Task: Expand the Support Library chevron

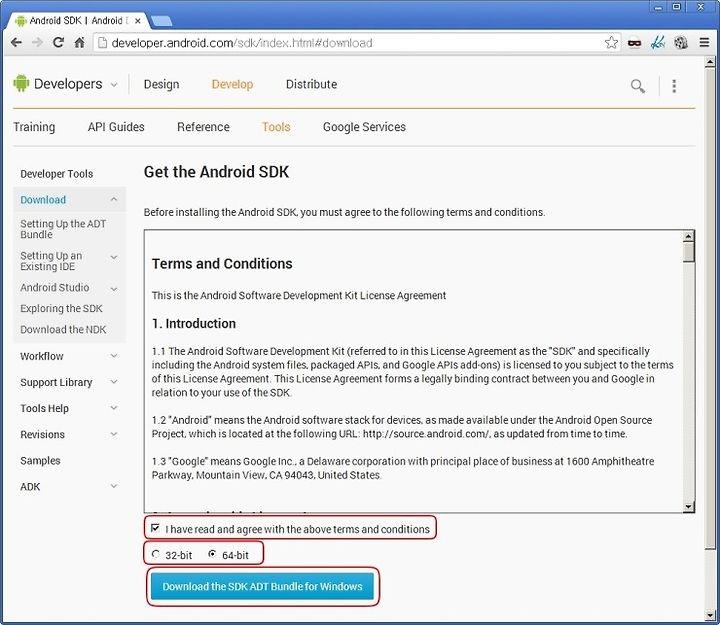Action: (x=114, y=382)
